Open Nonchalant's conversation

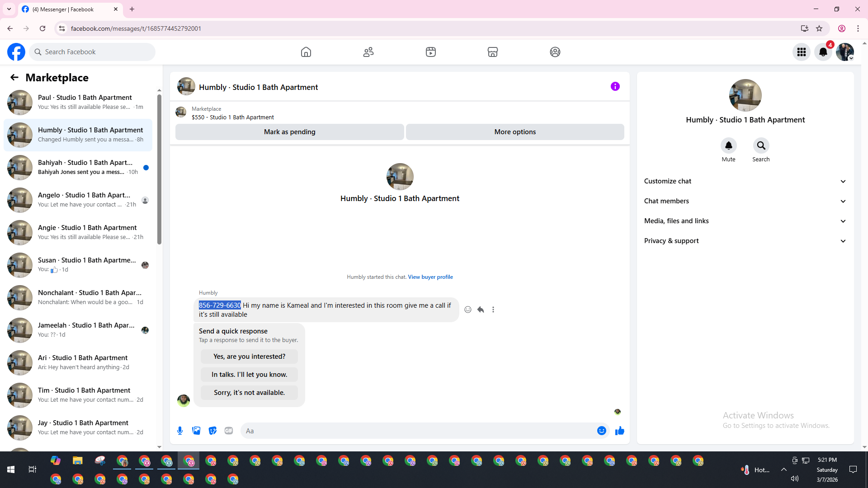[x=78, y=298]
